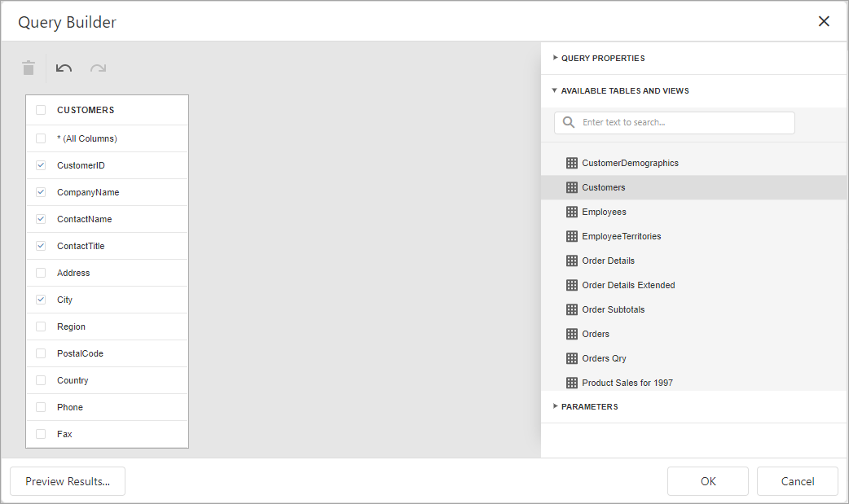Image resolution: width=849 pixels, height=504 pixels.
Task: Confirm with the OK button
Action: [708, 481]
